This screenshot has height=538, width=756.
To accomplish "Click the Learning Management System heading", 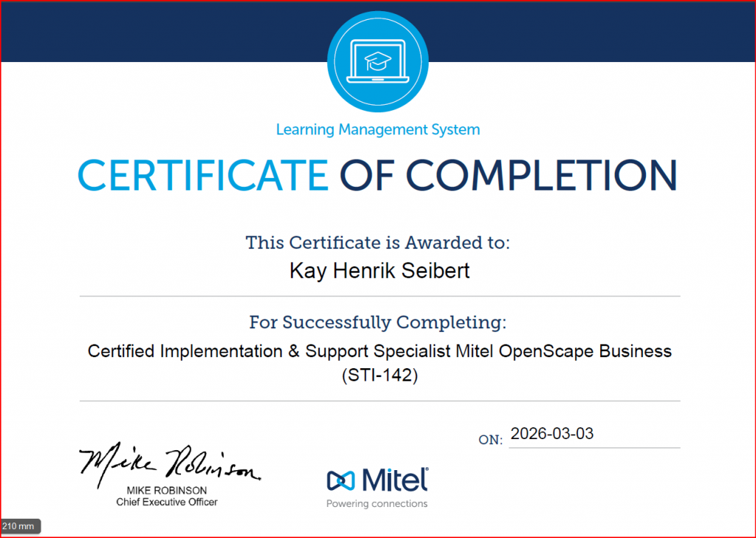I will pos(377,130).
